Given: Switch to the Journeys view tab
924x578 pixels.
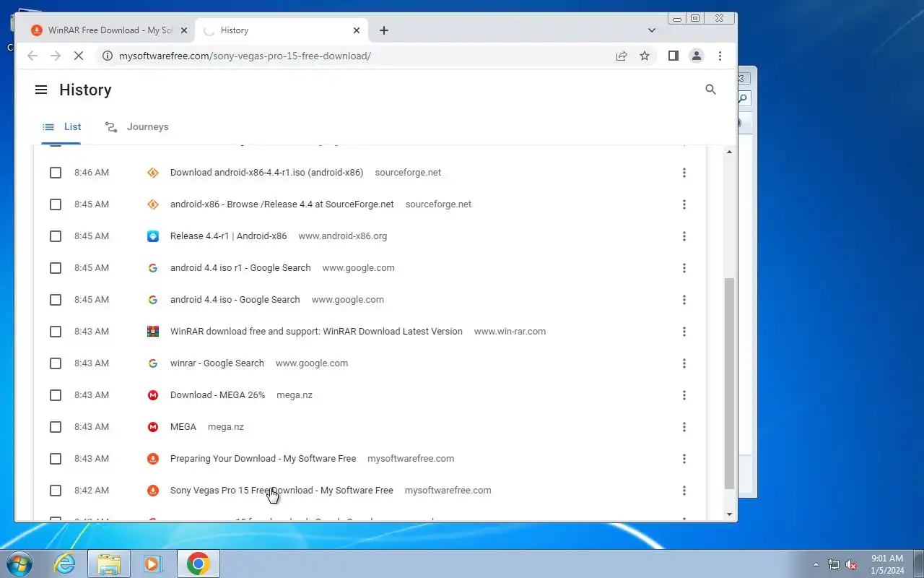Looking at the screenshot, I should click(x=137, y=126).
